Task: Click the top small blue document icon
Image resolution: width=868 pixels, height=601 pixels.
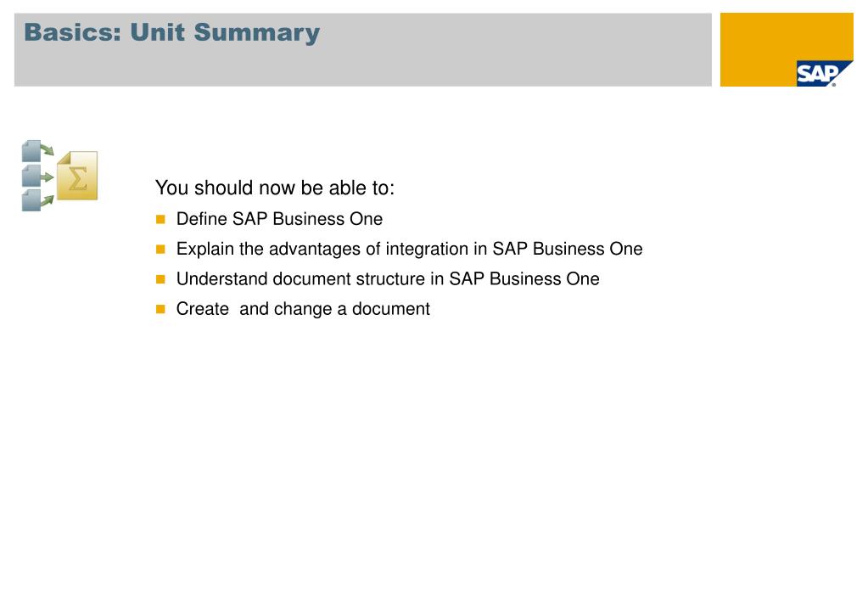Action: (31, 151)
